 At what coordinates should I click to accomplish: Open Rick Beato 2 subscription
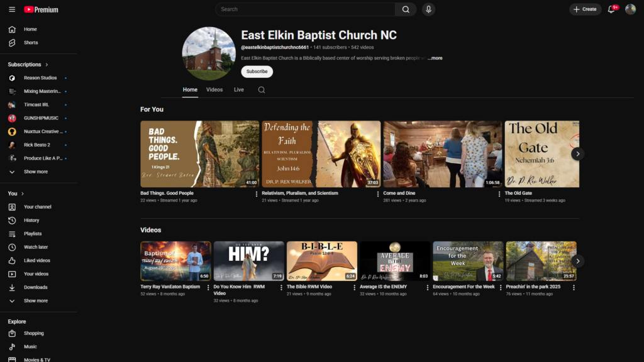(x=38, y=145)
